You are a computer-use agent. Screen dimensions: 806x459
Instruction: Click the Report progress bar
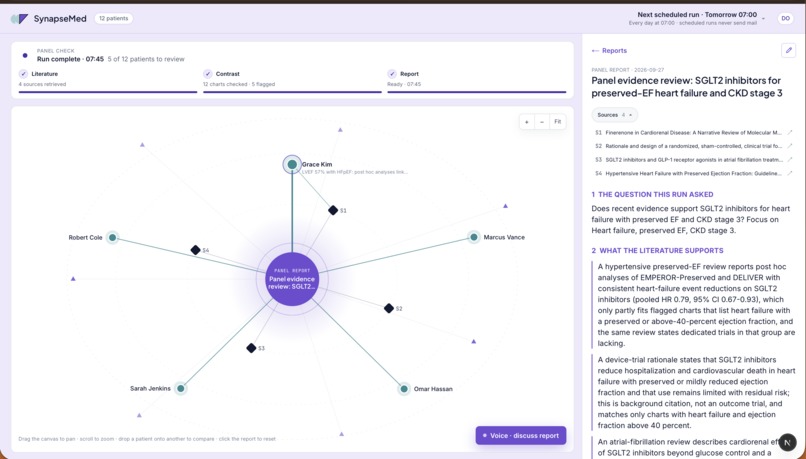click(x=477, y=92)
